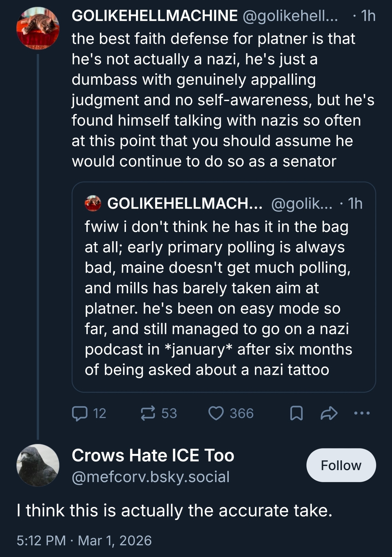Click the reply text 'accurate take'

coord(174,511)
